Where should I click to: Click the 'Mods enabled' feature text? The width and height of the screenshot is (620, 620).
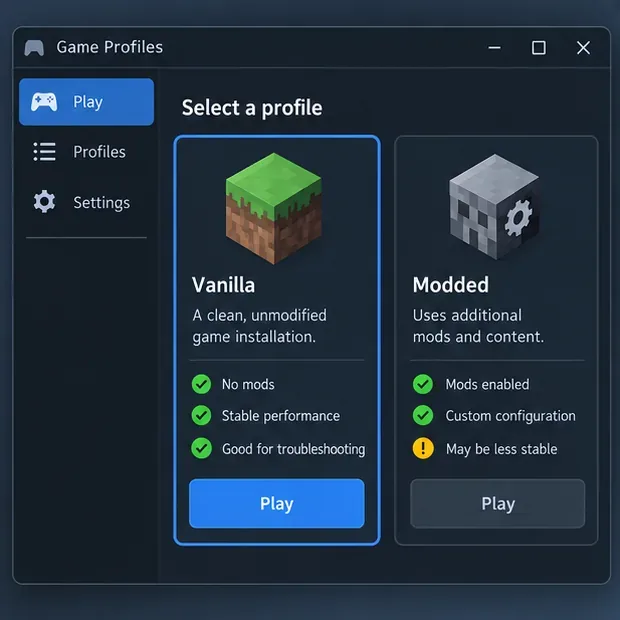pyautogui.click(x=487, y=384)
